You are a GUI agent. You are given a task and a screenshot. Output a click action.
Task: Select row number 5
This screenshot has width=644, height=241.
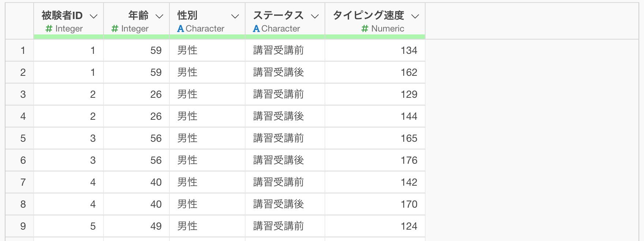click(x=23, y=138)
